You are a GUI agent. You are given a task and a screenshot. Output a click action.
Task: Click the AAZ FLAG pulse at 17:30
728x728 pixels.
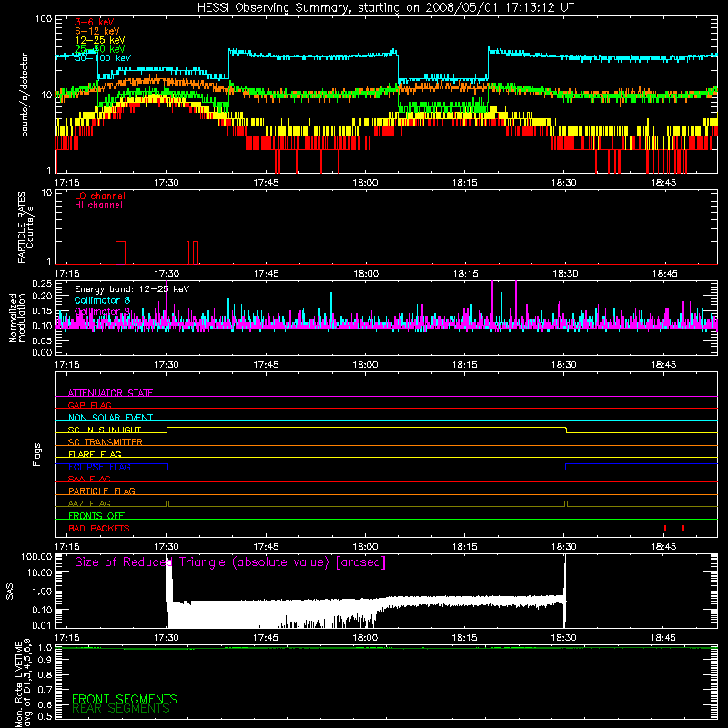167,504
